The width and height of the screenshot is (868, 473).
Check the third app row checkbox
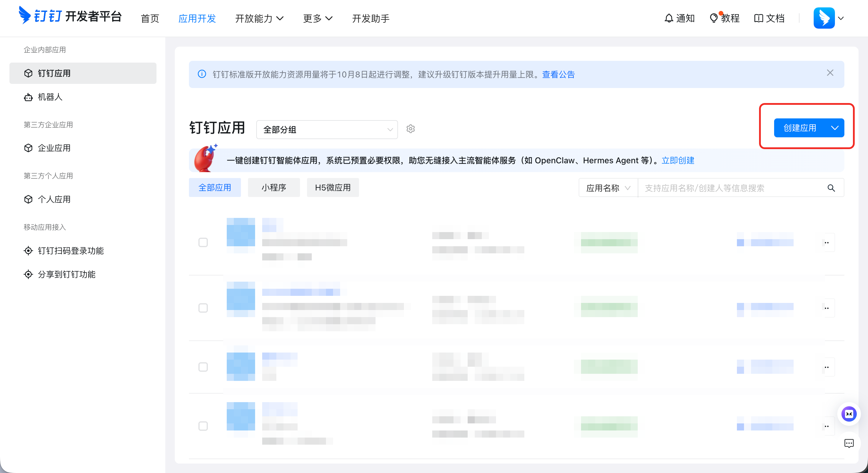[x=203, y=367]
